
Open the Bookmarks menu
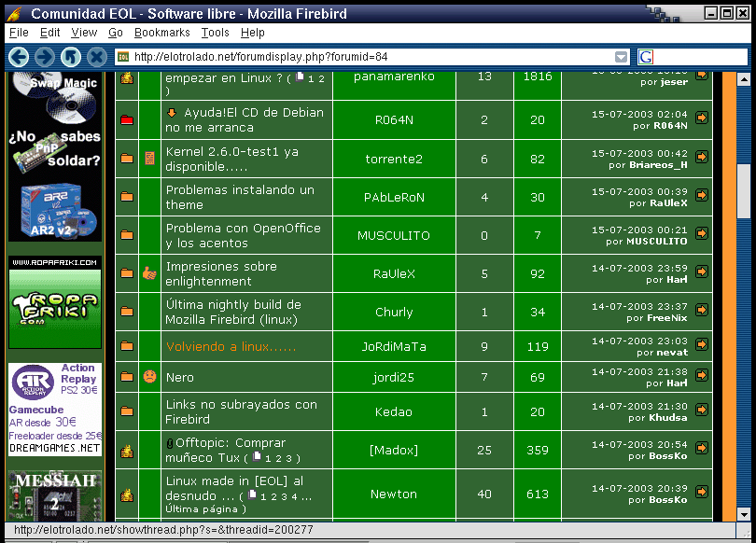click(x=162, y=33)
